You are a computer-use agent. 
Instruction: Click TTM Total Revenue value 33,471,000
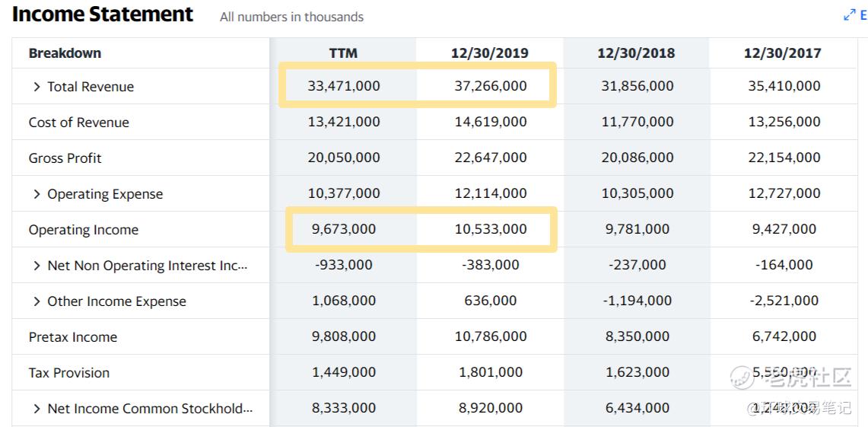tap(344, 86)
